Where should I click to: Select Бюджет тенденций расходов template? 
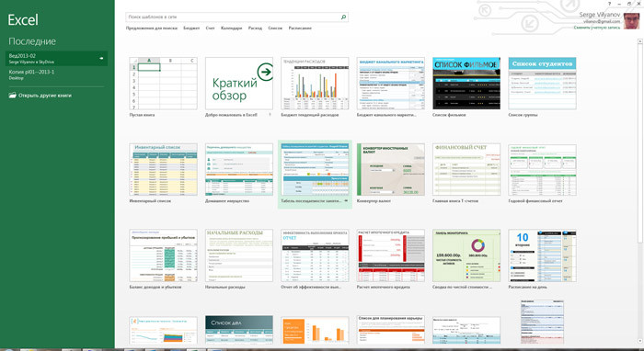point(315,84)
